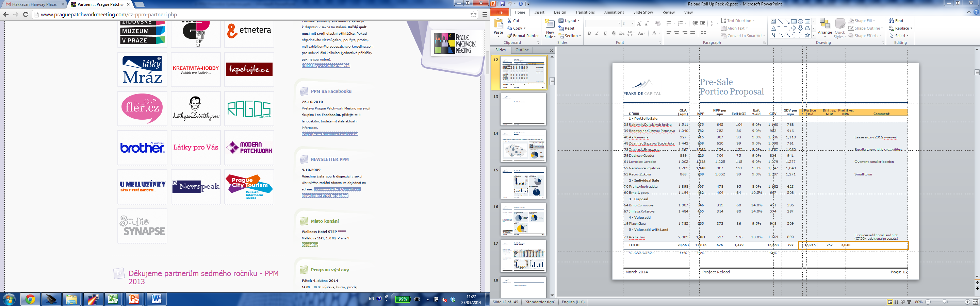This screenshot has height=306, width=980.
Task: Toggle Underline formatting
Action: (605, 33)
